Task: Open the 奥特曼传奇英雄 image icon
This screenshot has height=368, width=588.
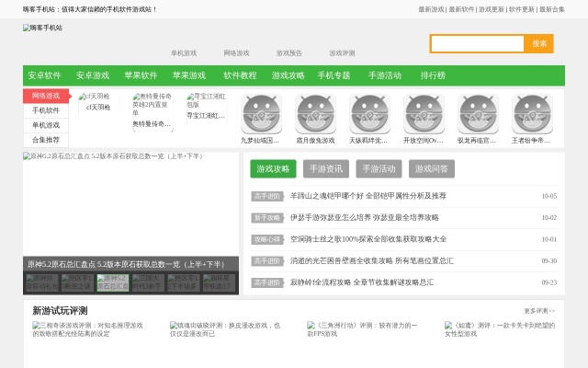Action: coord(152,104)
